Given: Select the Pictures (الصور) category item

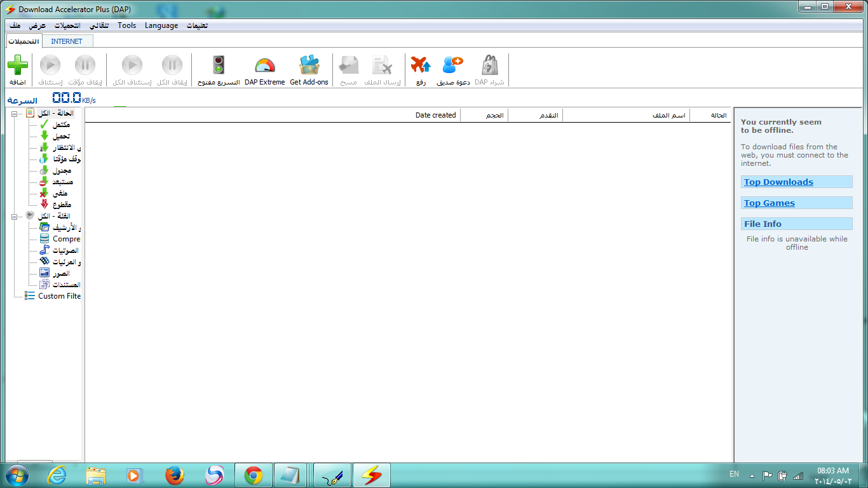Looking at the screenshot, I should pos(55,273).
